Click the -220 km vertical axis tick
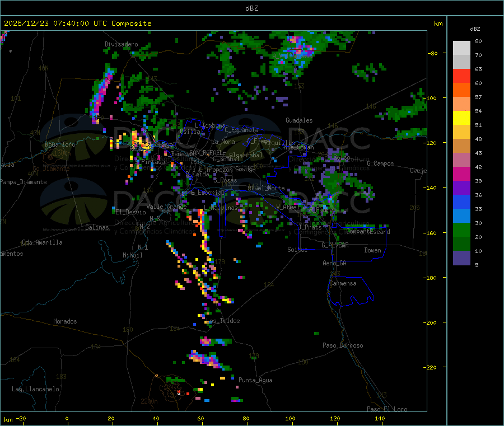Screen dimensions: 504x426 pos(431,368)
